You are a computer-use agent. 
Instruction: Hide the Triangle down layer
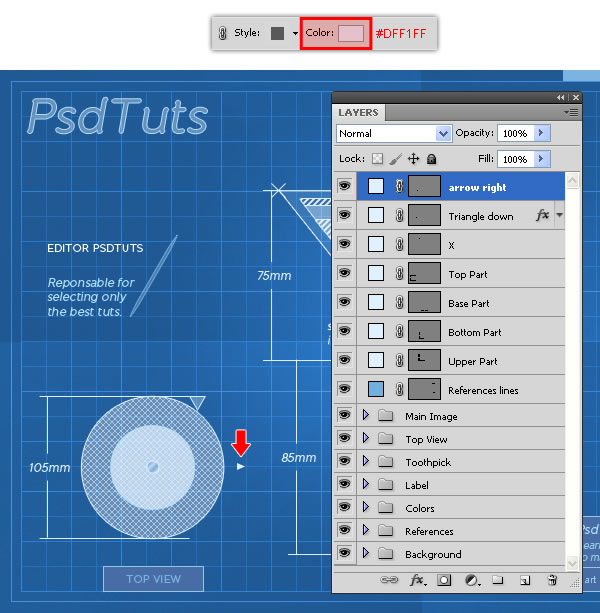click(x=344, y=215)
